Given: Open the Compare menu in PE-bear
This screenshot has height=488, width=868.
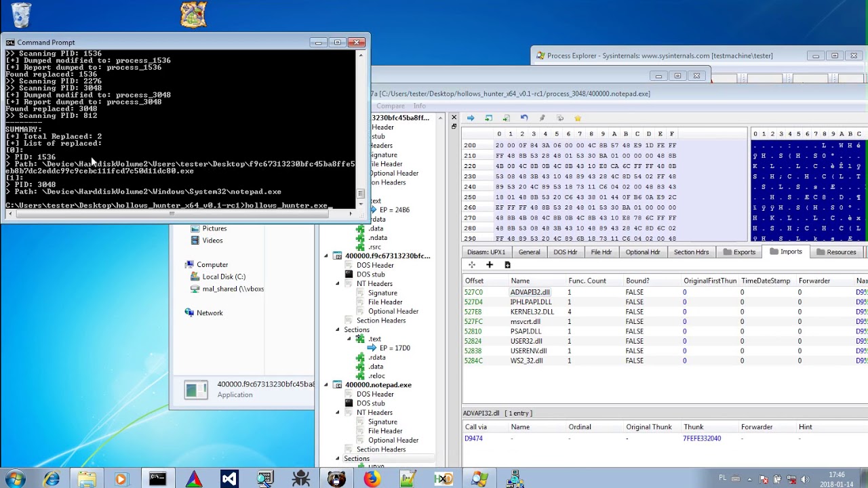Looking at the screenshot, I should 391,106.
